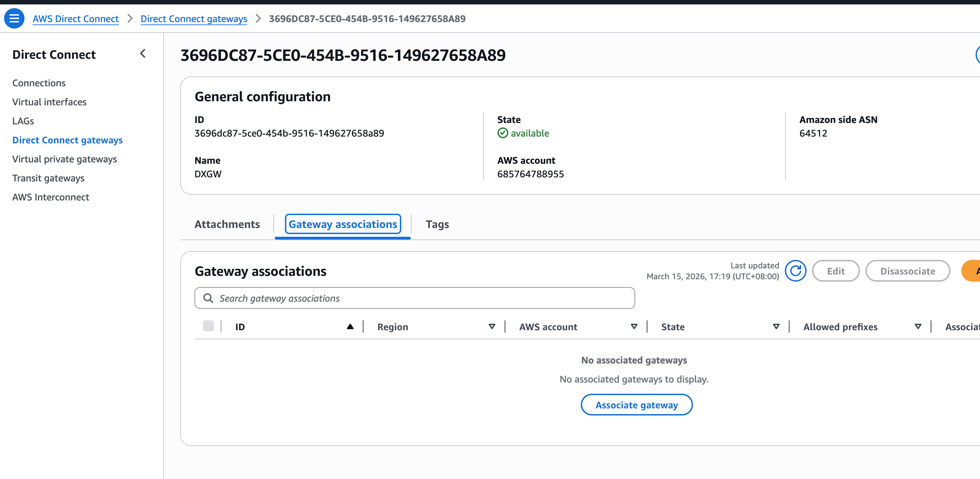Open the hamburger navigation menu icon
Screen dimensions: 980x479
(x=14, y=18)
